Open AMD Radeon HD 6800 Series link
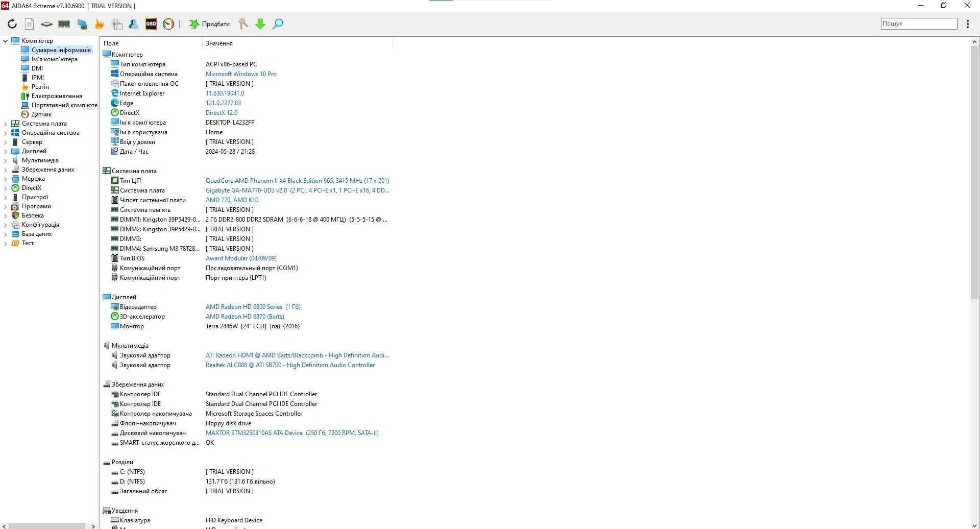Screen dimensions: 980x529 point(253,307)
